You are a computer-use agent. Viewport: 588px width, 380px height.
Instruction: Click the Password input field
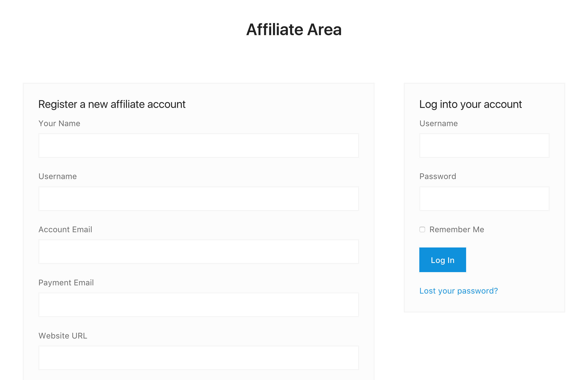click(x=484, y=199)
